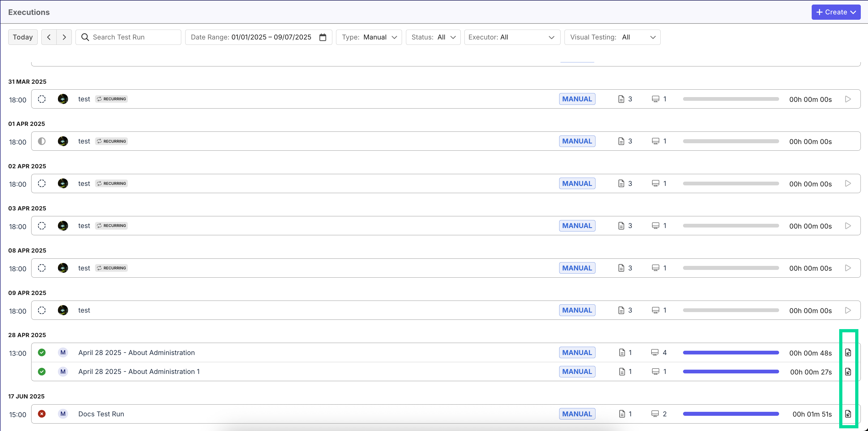The image size is (868, 431).
Task: Click calendar icon in Date Range field
Action: (x=322, y=37)
